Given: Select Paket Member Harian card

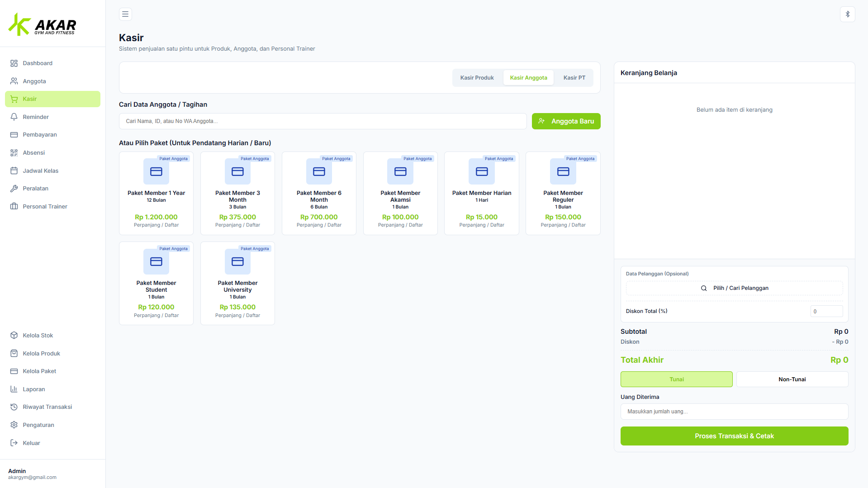Looking at the screenshot, I should point(482,193).
